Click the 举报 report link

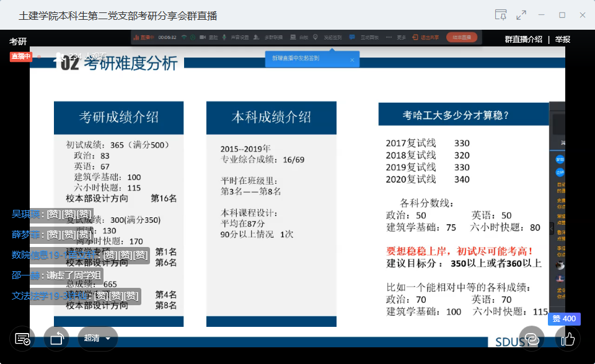coord(562,40)
